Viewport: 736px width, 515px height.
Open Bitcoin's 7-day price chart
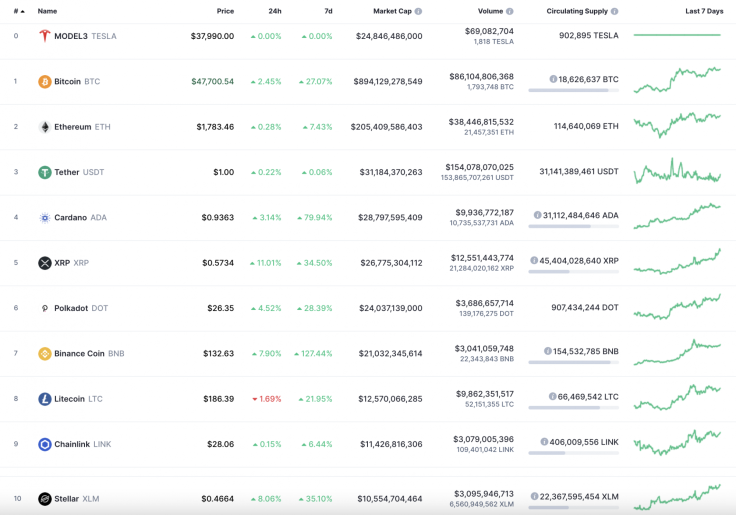click(x=677, y=80)
